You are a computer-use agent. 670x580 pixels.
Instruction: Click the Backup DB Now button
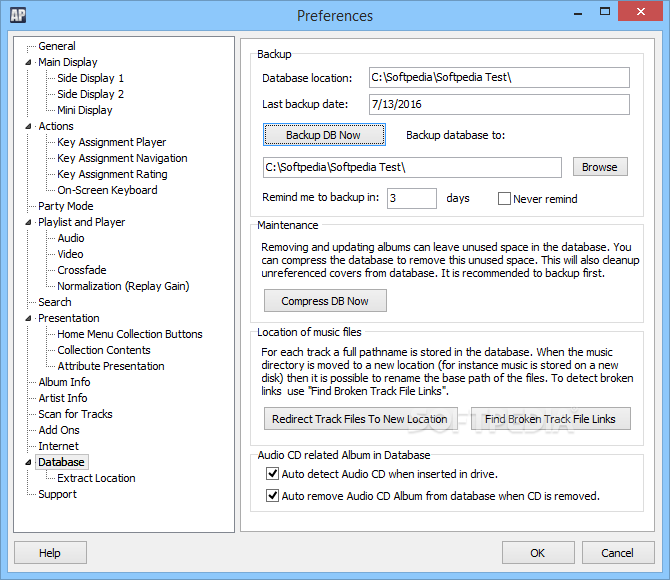[x=324, y=135]
